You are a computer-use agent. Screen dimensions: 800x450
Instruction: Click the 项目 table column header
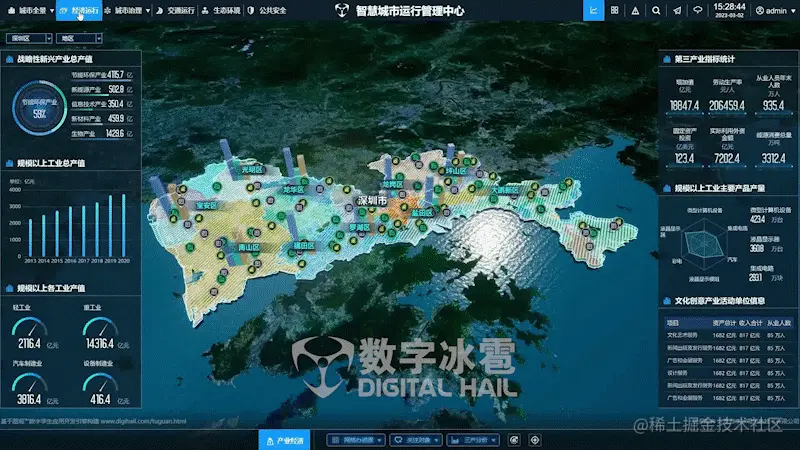click(x=672, y=323)
